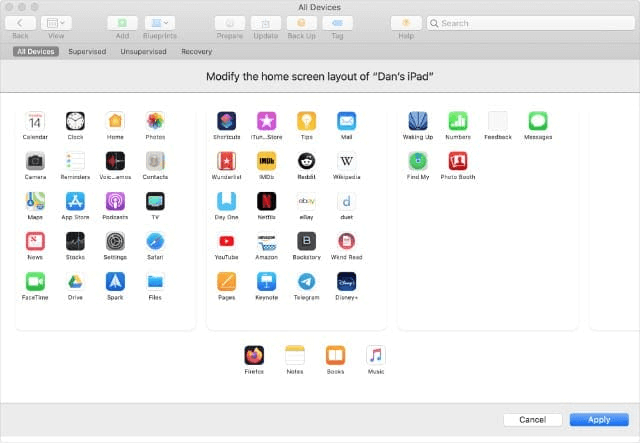The image size is (640, 443).
Task: Click the Cancel button
Action: click(532, 420)
